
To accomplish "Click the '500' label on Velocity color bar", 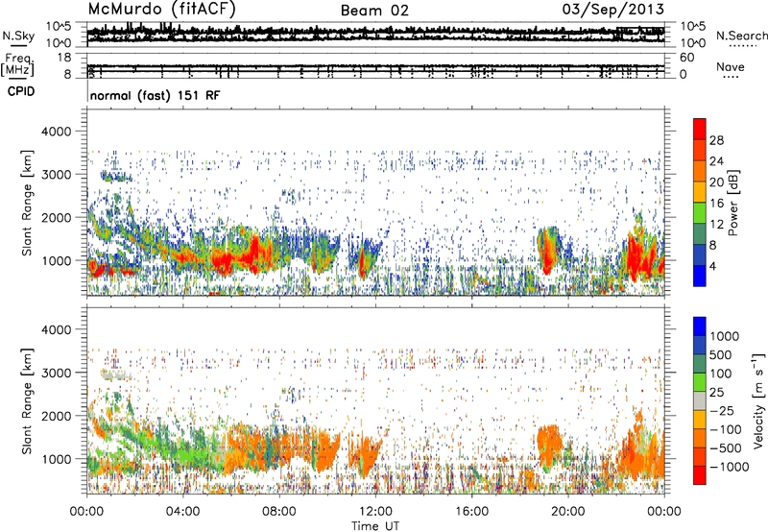I will (x=721, y=354).
